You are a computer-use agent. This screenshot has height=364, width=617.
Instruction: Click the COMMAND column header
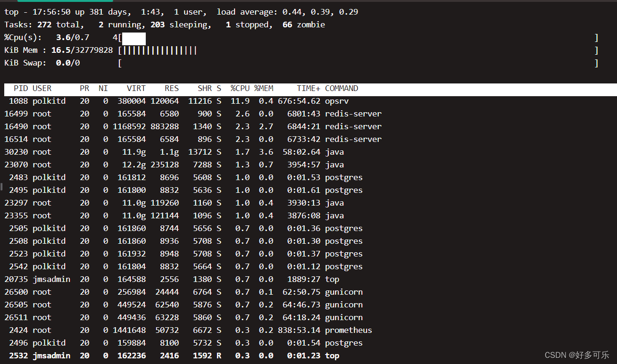[x=342, y=88]
